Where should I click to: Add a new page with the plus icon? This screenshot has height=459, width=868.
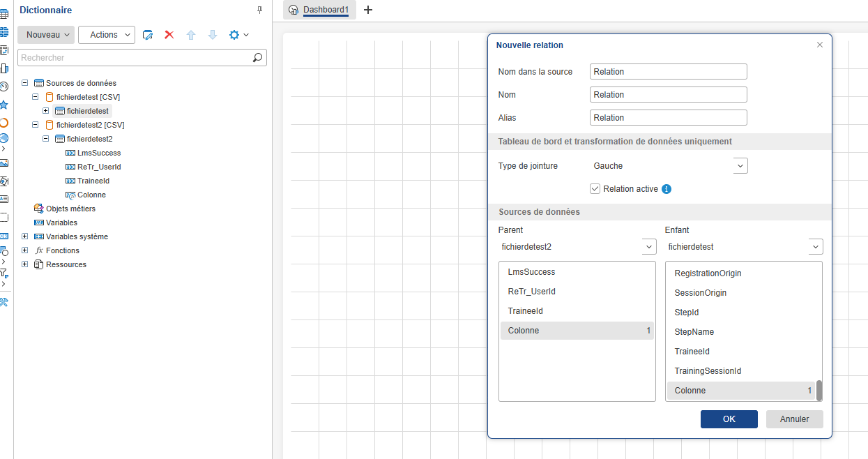(368, 10)
